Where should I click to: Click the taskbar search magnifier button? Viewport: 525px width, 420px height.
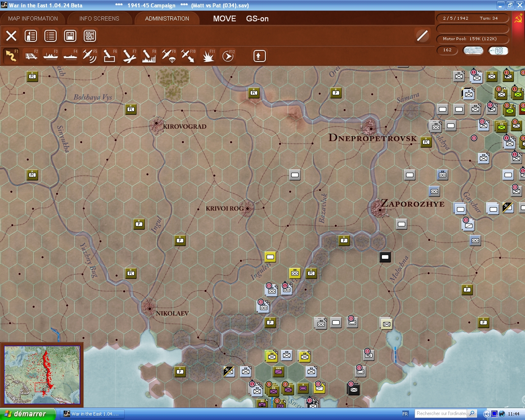(472, 413)
